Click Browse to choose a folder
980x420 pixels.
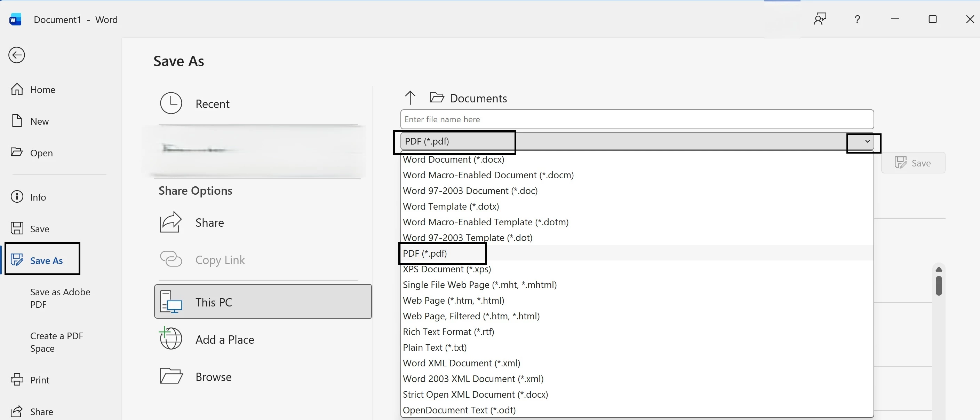point(213,376)
